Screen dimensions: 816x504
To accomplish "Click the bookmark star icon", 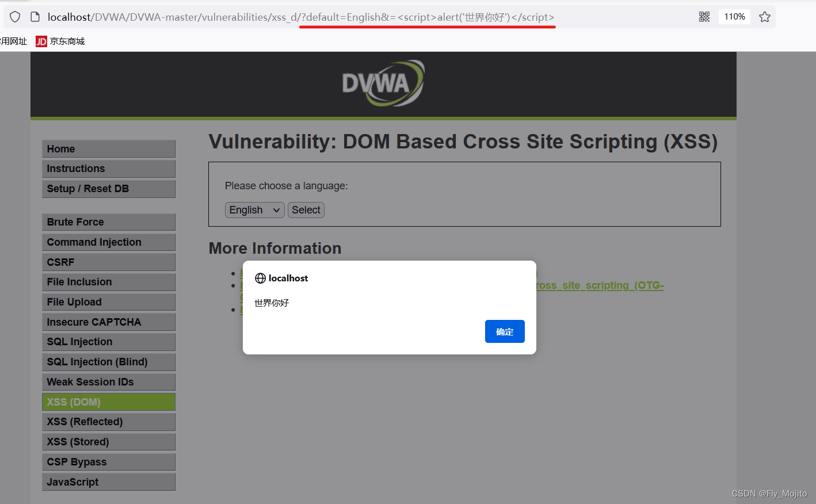I will coord(765,17).
